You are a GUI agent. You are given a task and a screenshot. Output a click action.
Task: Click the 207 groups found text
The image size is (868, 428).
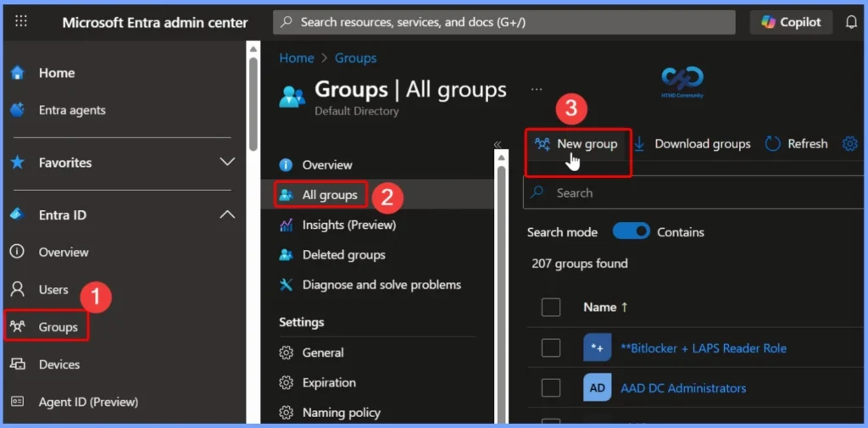[580, 264]
